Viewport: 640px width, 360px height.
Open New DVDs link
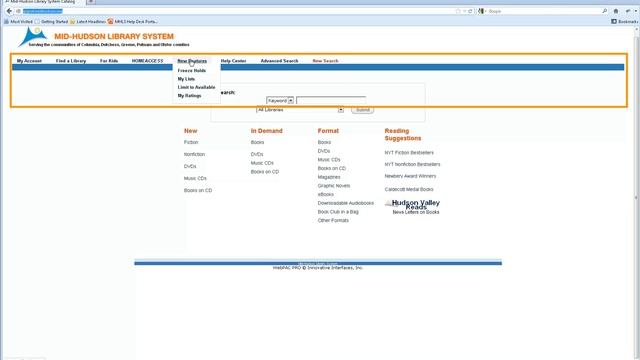[190, 167]
